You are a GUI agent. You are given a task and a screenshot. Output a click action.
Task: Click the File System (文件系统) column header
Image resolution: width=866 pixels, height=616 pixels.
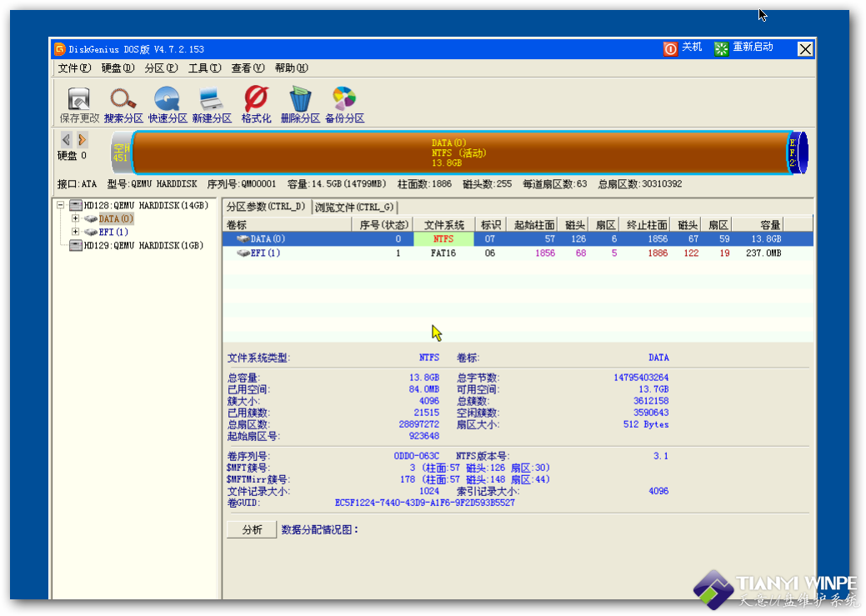point(443,225)
